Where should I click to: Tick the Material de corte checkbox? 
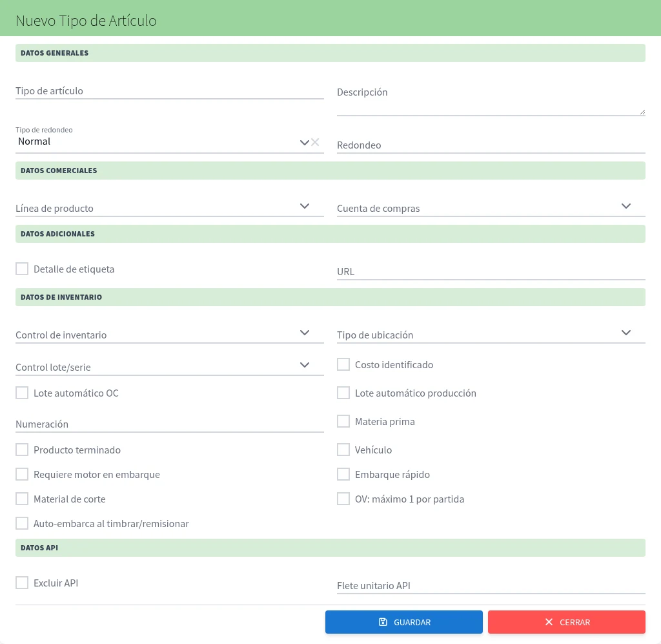tap(22, 499)
